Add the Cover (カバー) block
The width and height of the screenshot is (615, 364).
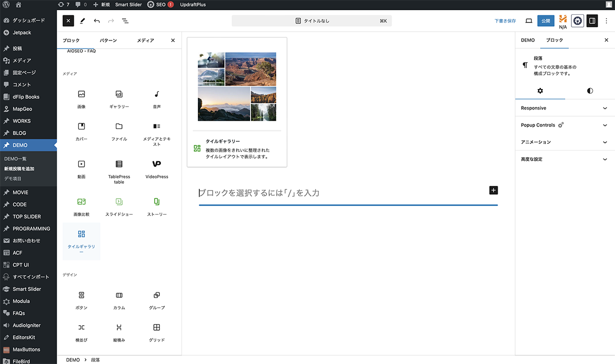81,131
